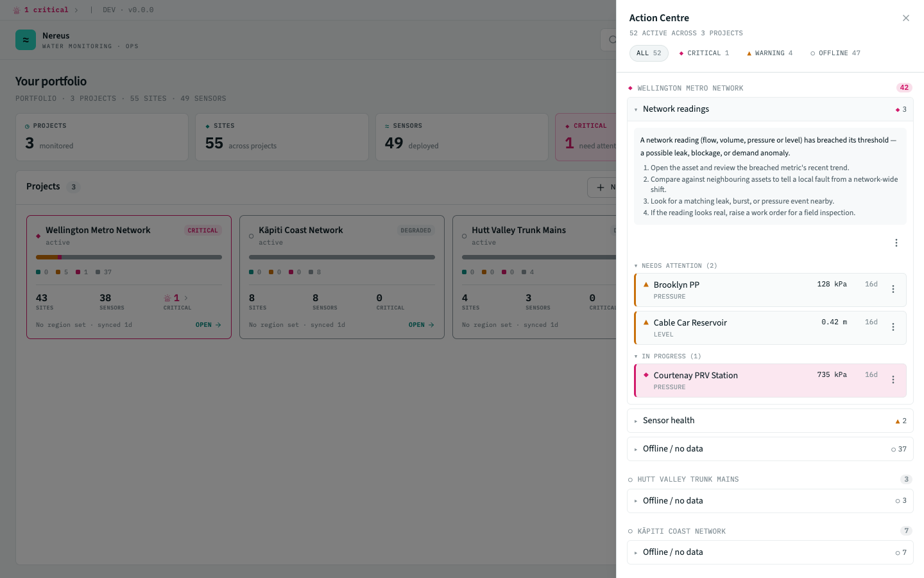Expand Hutt Valley Offline / no data 3
This screenshot has width=924, height=578.
(770, 501)
